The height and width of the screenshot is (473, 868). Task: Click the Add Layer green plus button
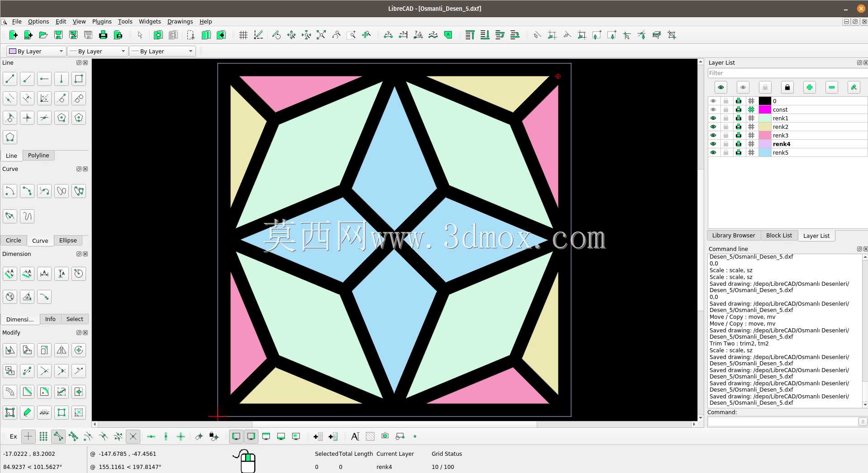(x=810, y=87)
